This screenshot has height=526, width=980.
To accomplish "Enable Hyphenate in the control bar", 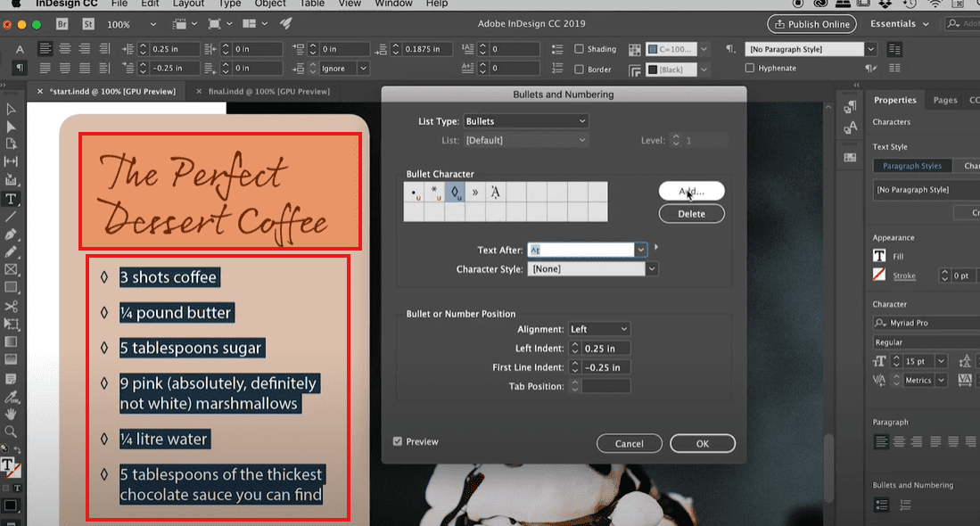I will pos(749,68).
